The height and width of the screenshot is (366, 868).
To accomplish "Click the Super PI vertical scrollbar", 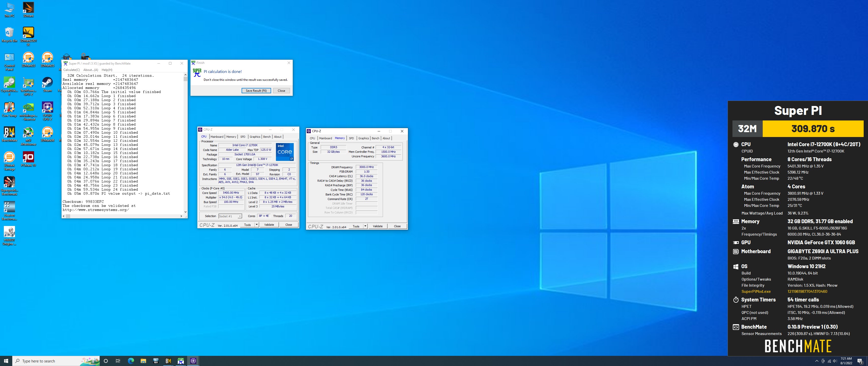I will coord(185,143).
